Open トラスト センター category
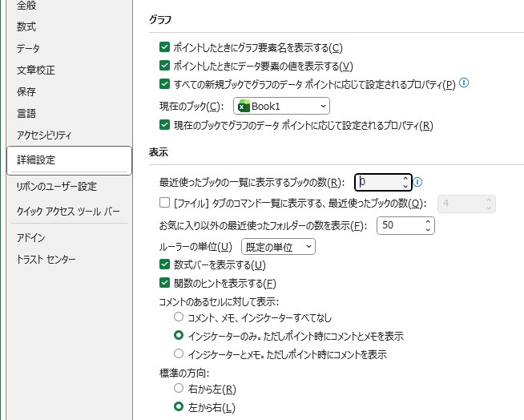The width and height of the screenshot is (524, 420). click(x=46, y=259)
